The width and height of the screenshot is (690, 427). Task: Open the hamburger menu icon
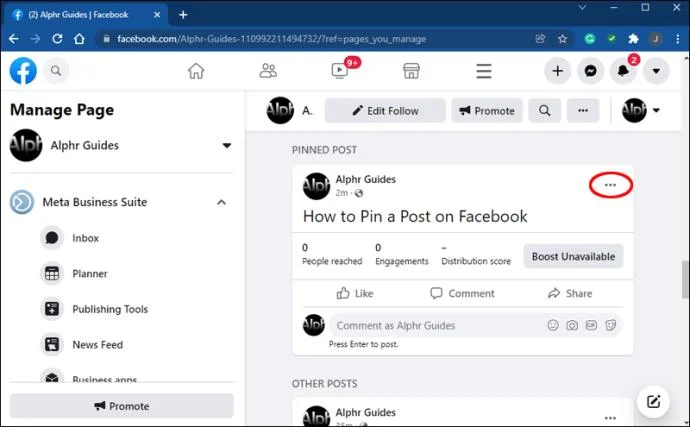pos(484,71)
